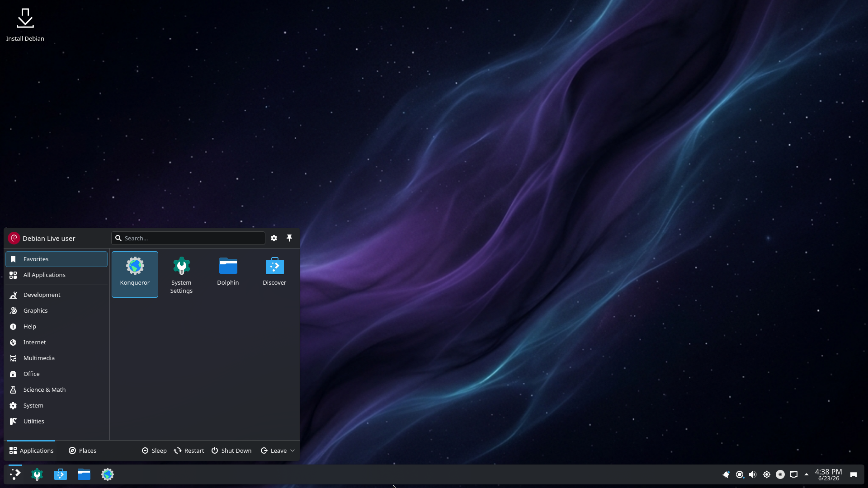Open the Multimedia category
The image size is (868, 488).
[57, 358]
